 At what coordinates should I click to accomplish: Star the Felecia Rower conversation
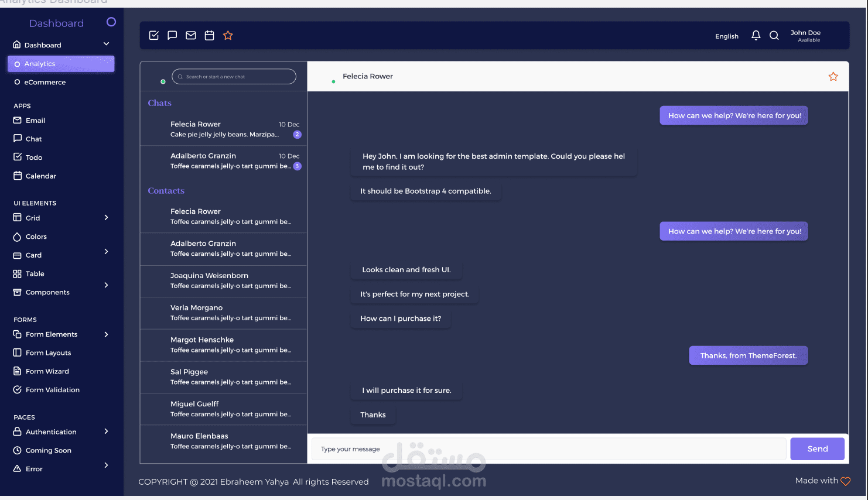pos(833,76)
